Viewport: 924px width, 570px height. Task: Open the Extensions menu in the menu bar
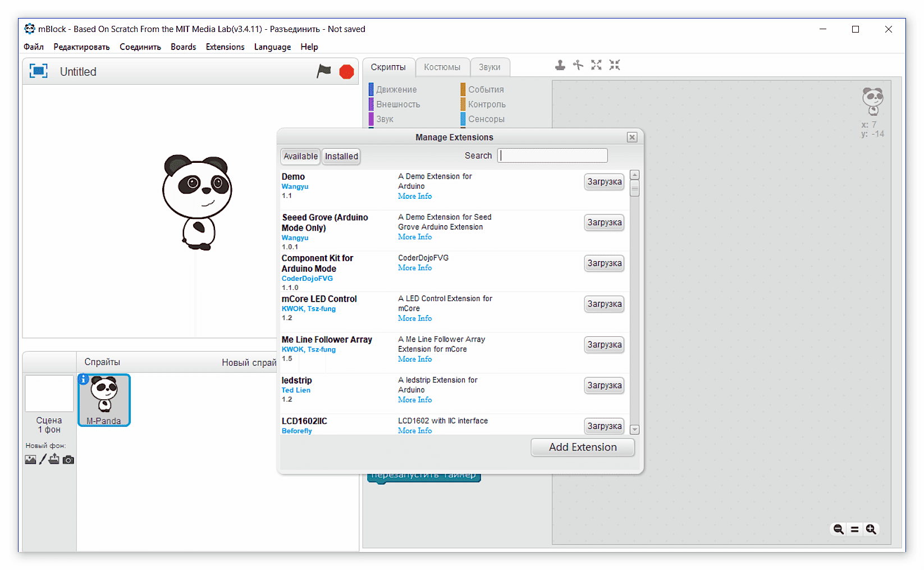coord(225,47)
